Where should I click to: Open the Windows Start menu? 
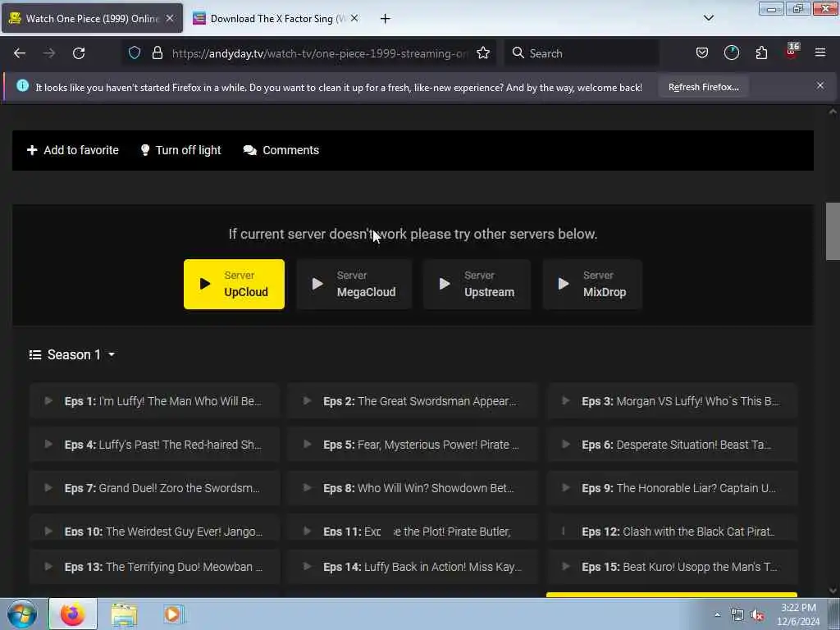22,614
